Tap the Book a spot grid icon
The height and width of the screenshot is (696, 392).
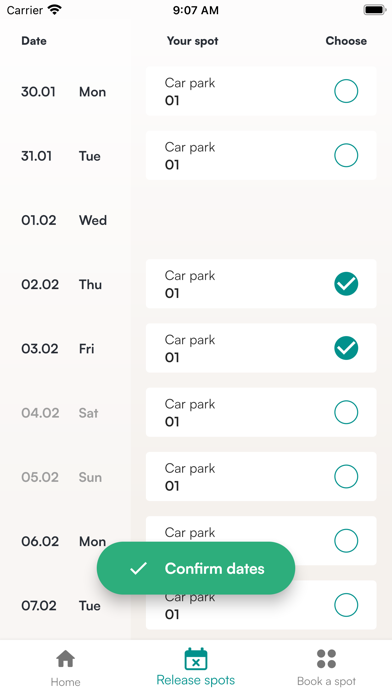point(326,659)
